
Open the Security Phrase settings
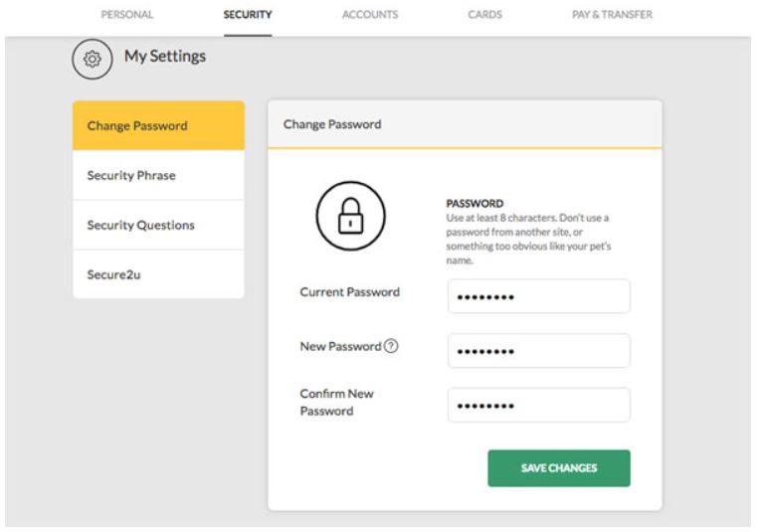point(158,176)
